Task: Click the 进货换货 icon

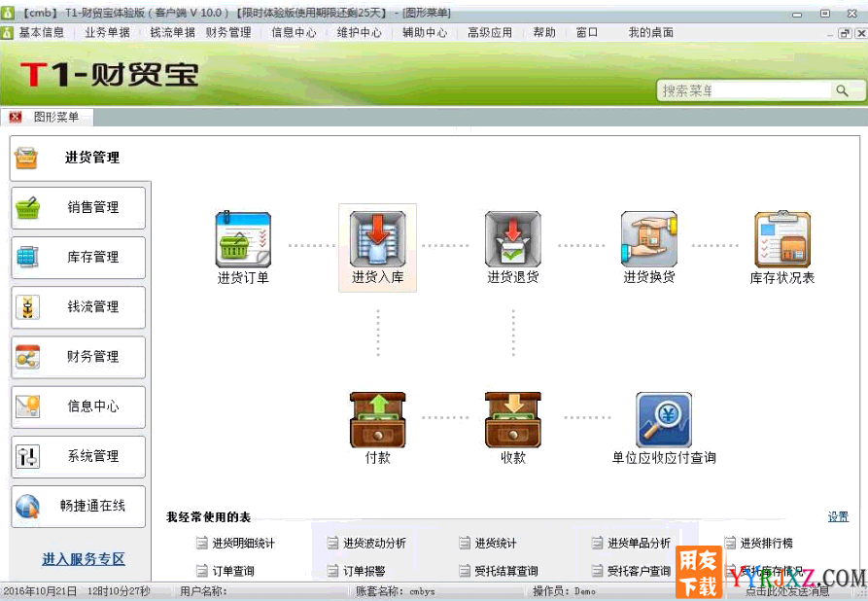Action: 648,243
